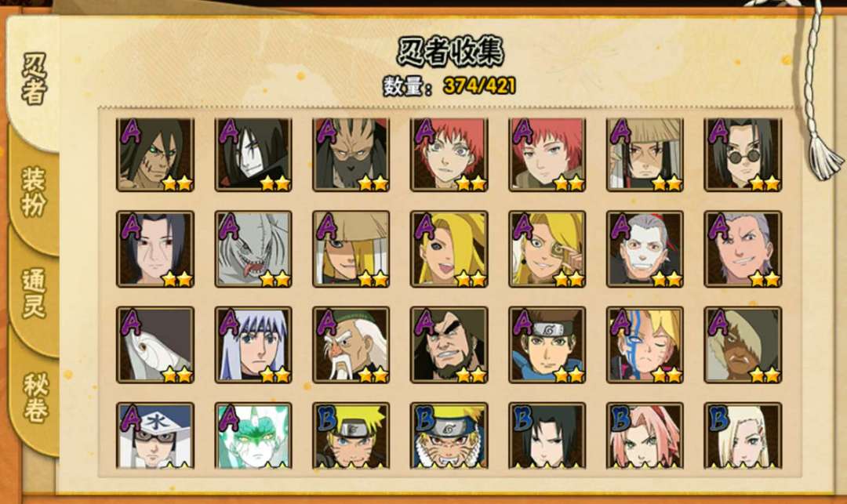
Task: Switch to the 通灵 tab
Action: (x=34, y=294)
